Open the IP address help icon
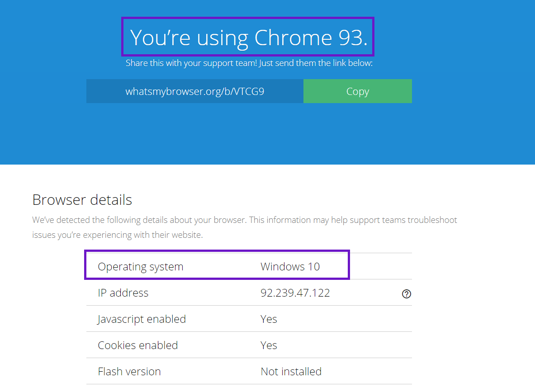This screenshot has width=535, height=392. click(406, 294)
